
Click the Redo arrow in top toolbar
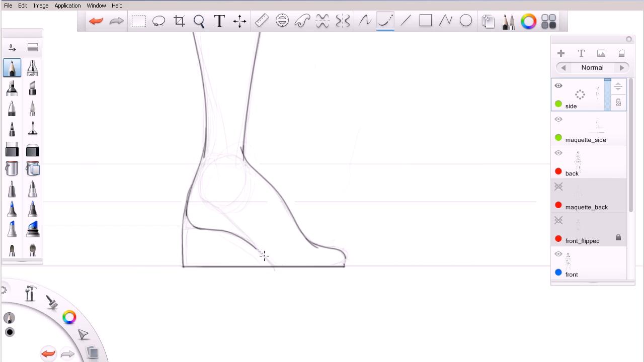coord(116,21)
